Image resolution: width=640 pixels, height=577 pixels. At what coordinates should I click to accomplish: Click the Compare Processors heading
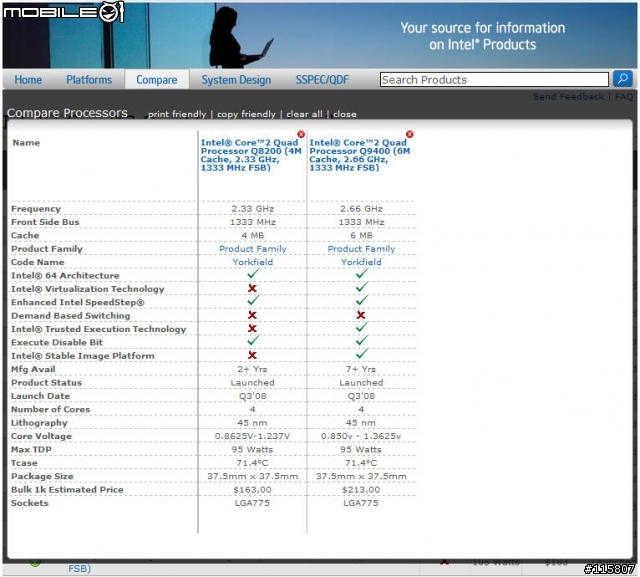(x=67, y=113)
